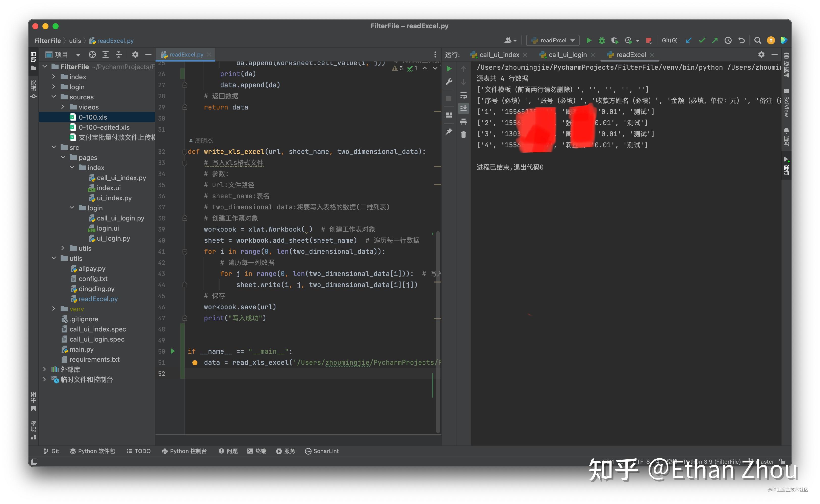Screen dimensions: 820x504
Task: Open project panel settings gear
Action: click(x=135, y=54)
